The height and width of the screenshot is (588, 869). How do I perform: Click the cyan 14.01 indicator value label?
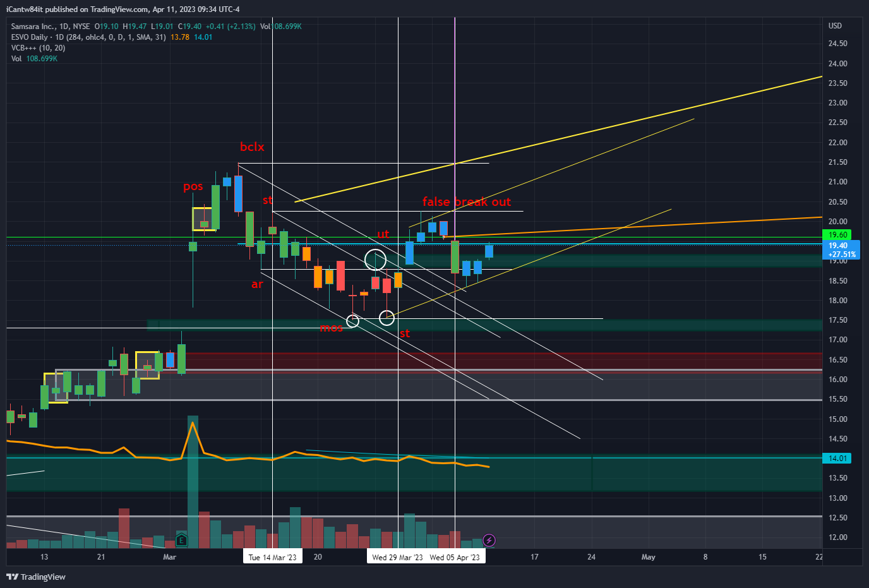point(837,459)
